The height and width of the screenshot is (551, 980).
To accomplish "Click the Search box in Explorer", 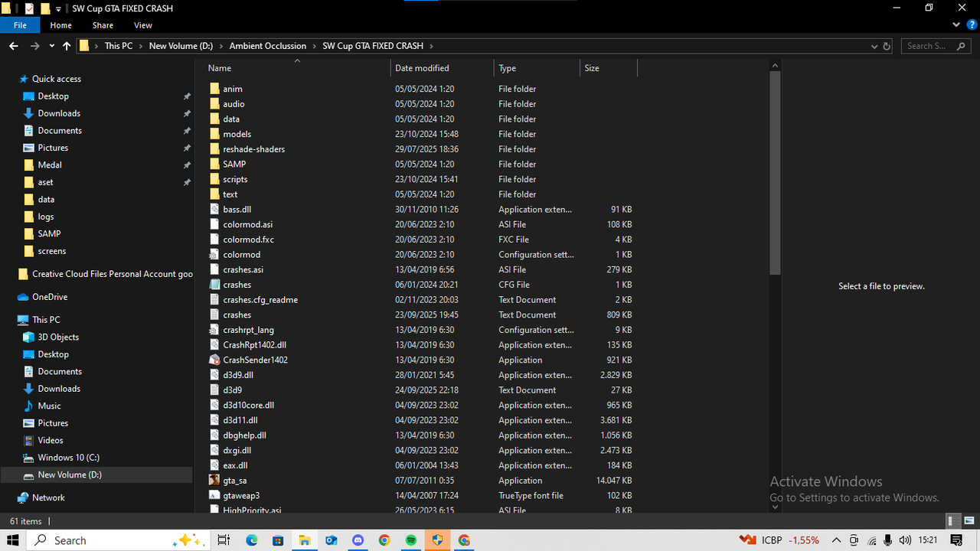I will 936,46.
